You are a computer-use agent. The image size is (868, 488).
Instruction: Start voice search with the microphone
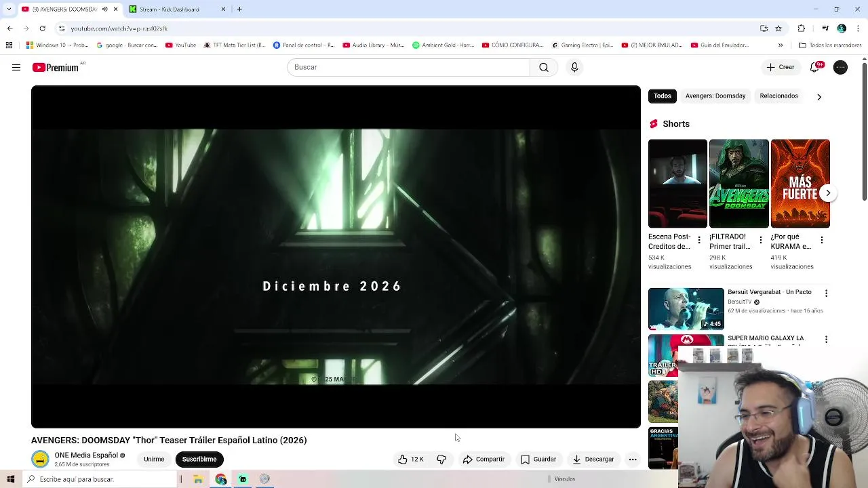(574, 67)
